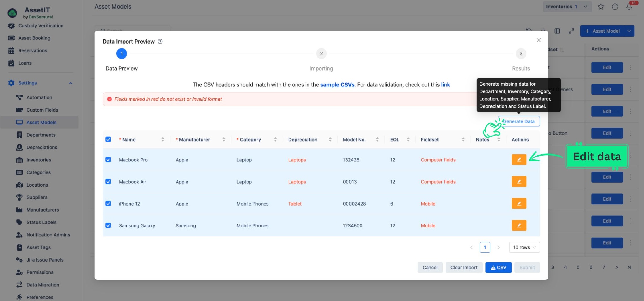Open Departments in the sidebar
The image size is (644, 301).
click(x=41, y=135)
